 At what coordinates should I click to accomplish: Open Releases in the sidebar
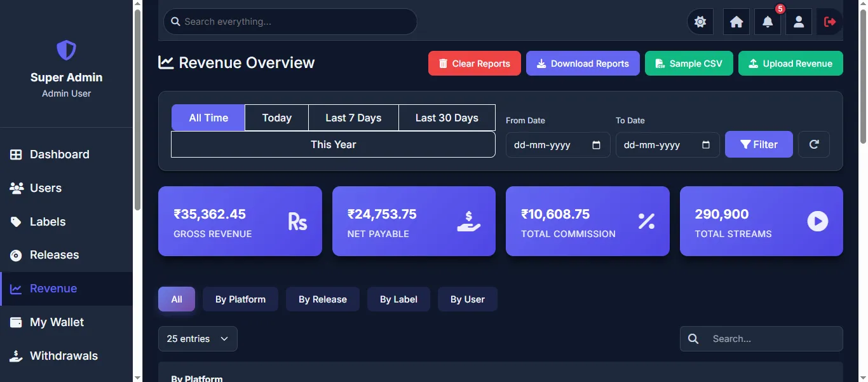point(66,256)
